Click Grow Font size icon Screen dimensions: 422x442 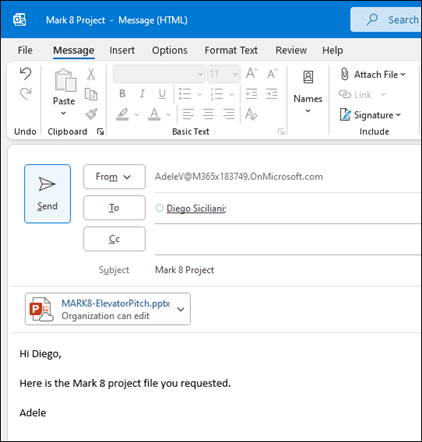click(x=252, y=73)
